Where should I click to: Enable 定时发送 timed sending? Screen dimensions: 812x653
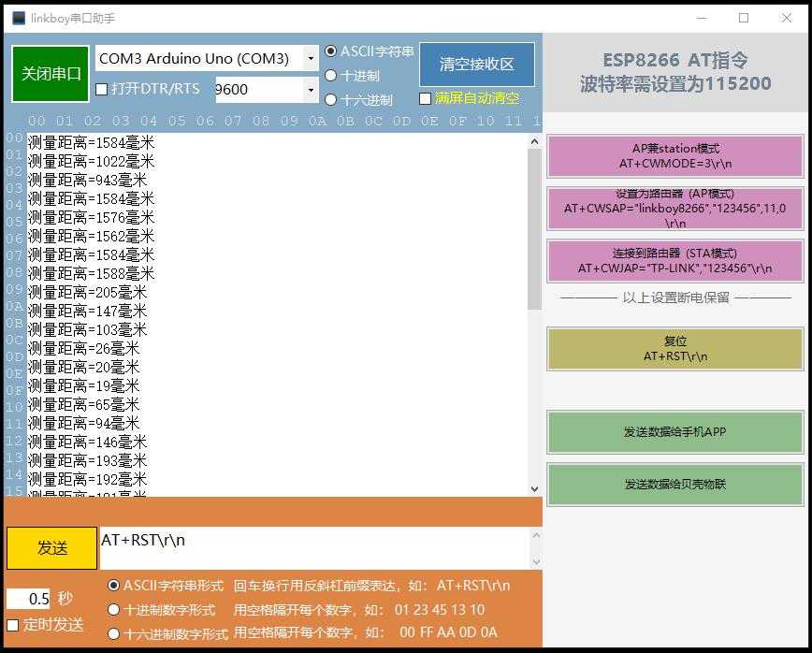point(11,623)
